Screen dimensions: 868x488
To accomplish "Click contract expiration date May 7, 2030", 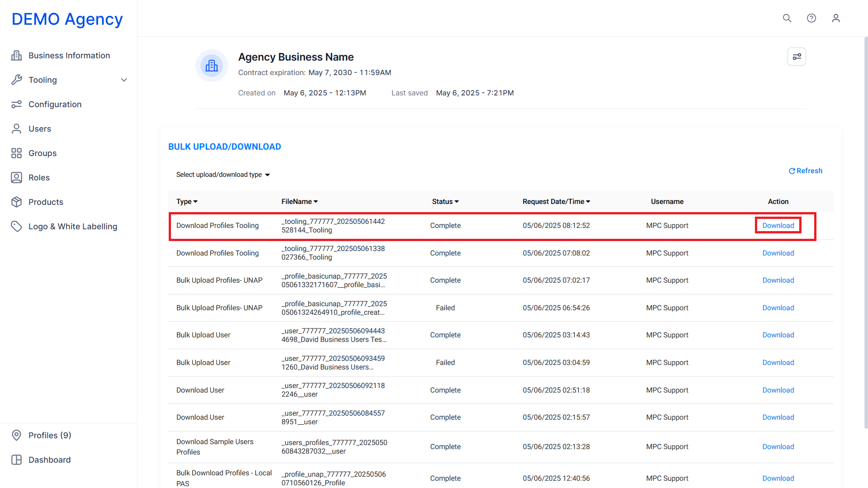I will click(x=350, y=73).
